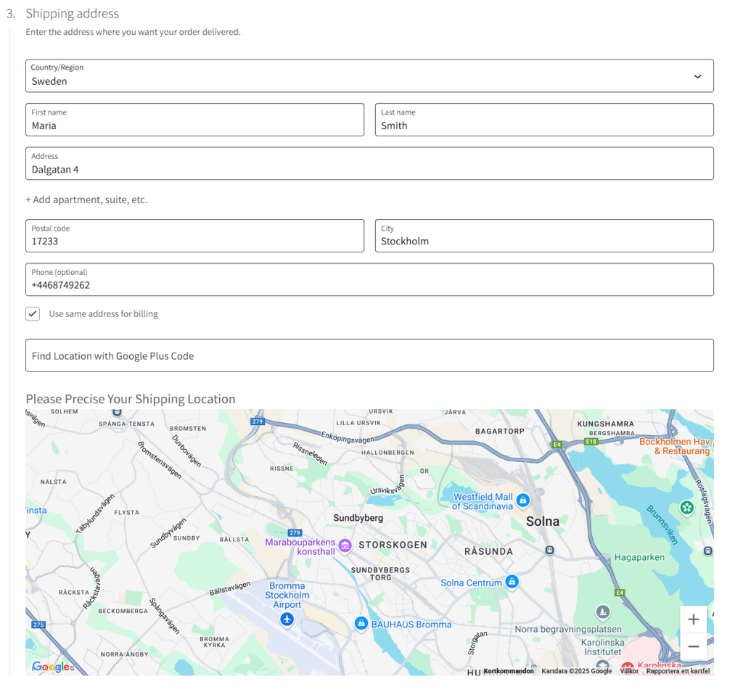Select the Postal code input field
This screenshot has width=743, height=700.
coord(194,236)
